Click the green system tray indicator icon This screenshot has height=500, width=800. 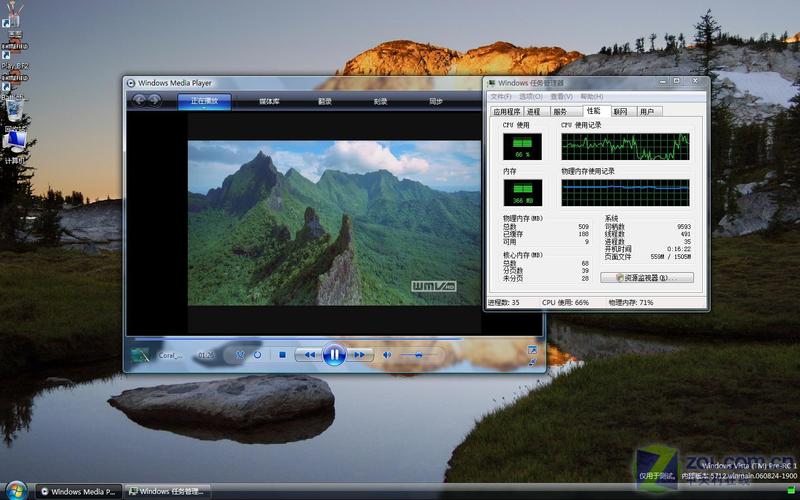click(791, 491)
